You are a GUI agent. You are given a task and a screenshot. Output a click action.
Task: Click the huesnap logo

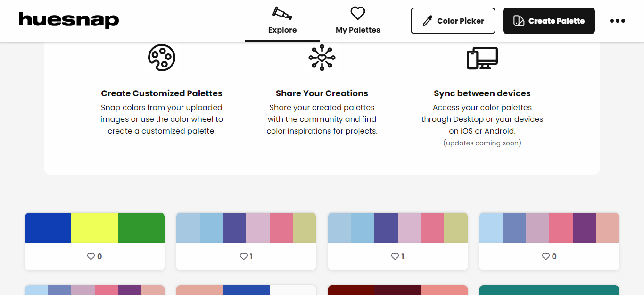click(x=69, y=20)
